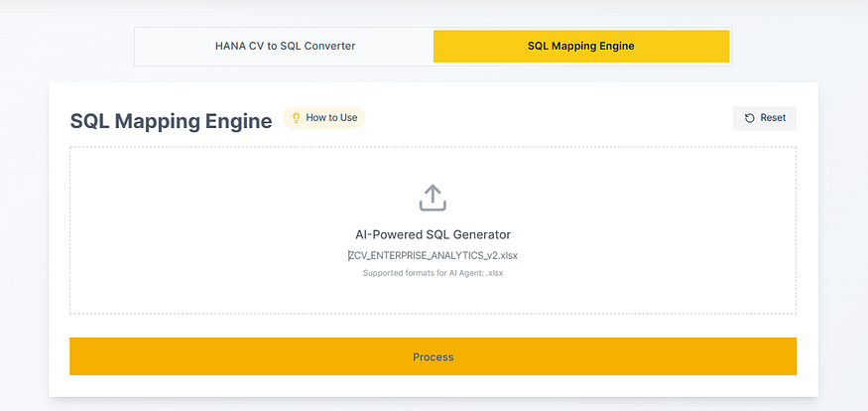This screenshot has height=411, width=868.
Task: Click the HANA CV tab's blank left portion
Action: pos(169,46)
